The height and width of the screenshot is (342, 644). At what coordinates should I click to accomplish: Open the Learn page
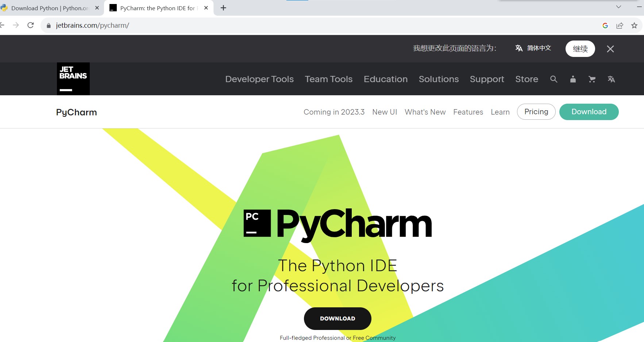coord(500,112)
